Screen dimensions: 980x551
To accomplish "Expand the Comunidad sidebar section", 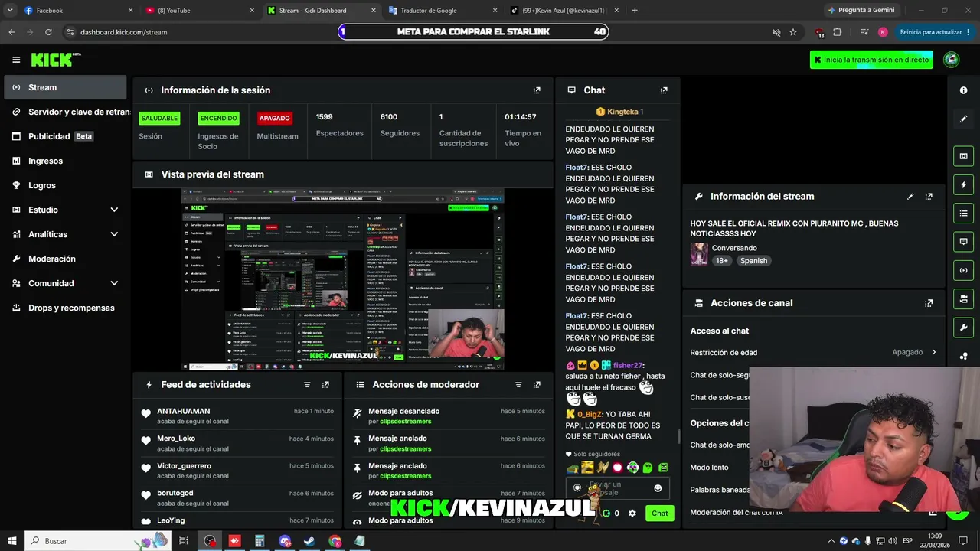I will pos(114,283).
